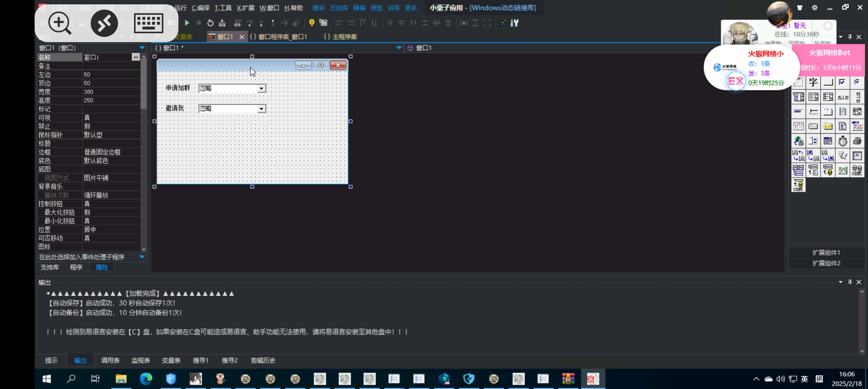Switch to the 主程序集 tab
The image size is (868, 389).
click(340, 37)
